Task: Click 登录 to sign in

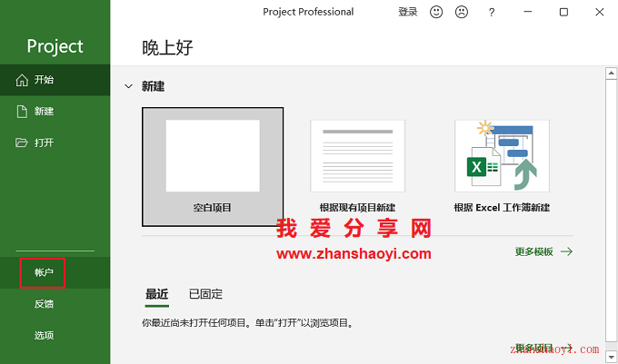Action: point(407,12)
